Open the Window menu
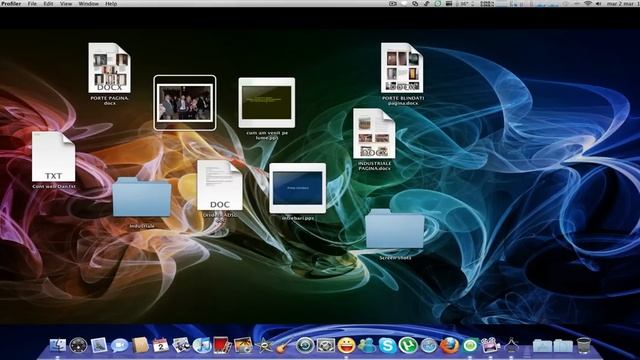This screenshot has width=640, height=360. tap(88, 3)
